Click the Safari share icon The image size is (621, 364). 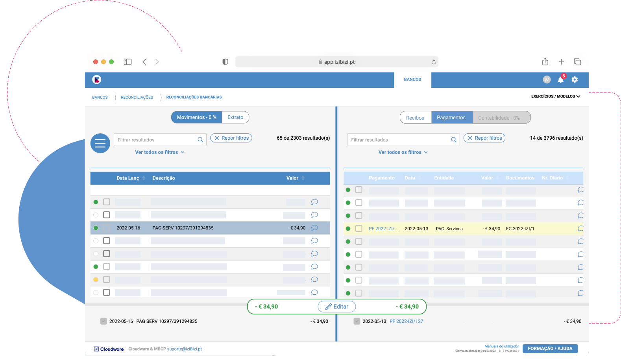pos(545,62)
